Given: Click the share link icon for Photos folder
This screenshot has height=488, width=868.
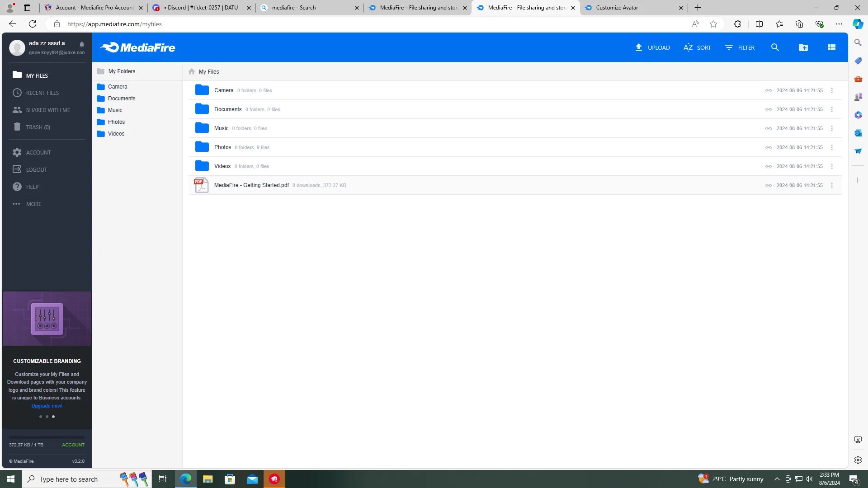Looking at the screenshot, I should click(x=768, y=147).
